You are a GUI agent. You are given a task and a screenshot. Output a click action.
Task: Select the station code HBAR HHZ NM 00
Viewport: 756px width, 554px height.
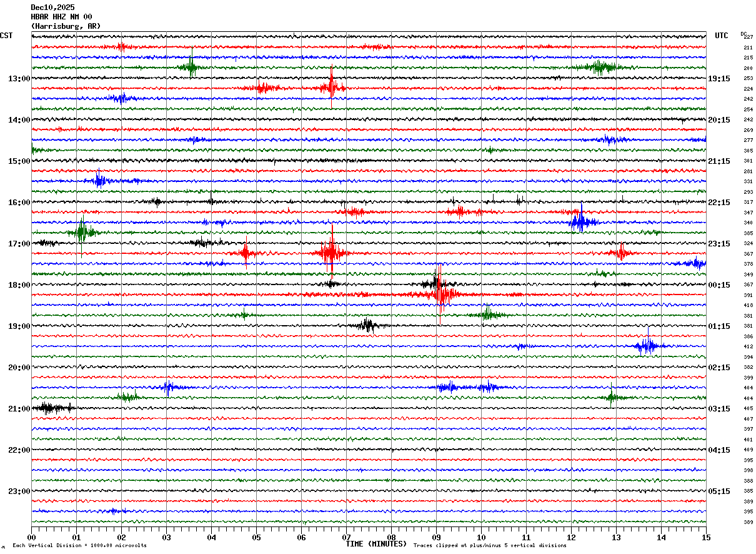[61, 17]
